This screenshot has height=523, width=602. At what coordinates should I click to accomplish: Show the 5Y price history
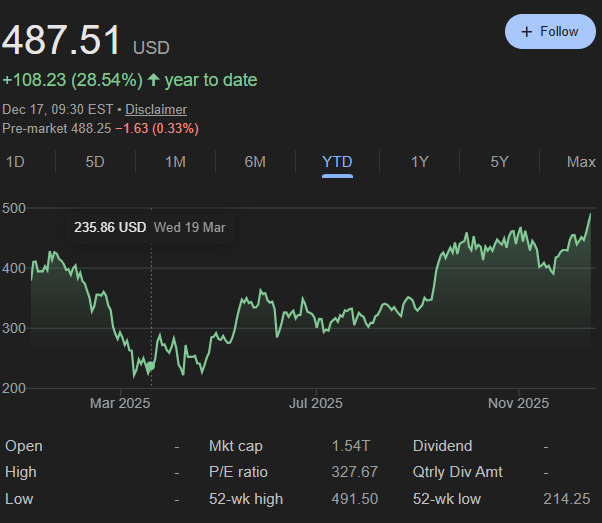(500, 162)
